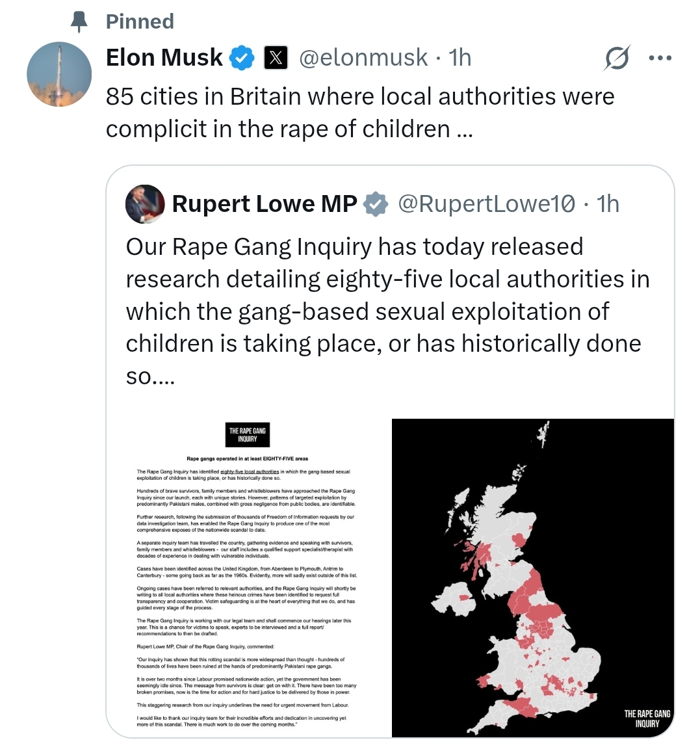The image size is (700, 751).
Task: Click the pinned pushpin icon
Action: [x=79, y=21]
